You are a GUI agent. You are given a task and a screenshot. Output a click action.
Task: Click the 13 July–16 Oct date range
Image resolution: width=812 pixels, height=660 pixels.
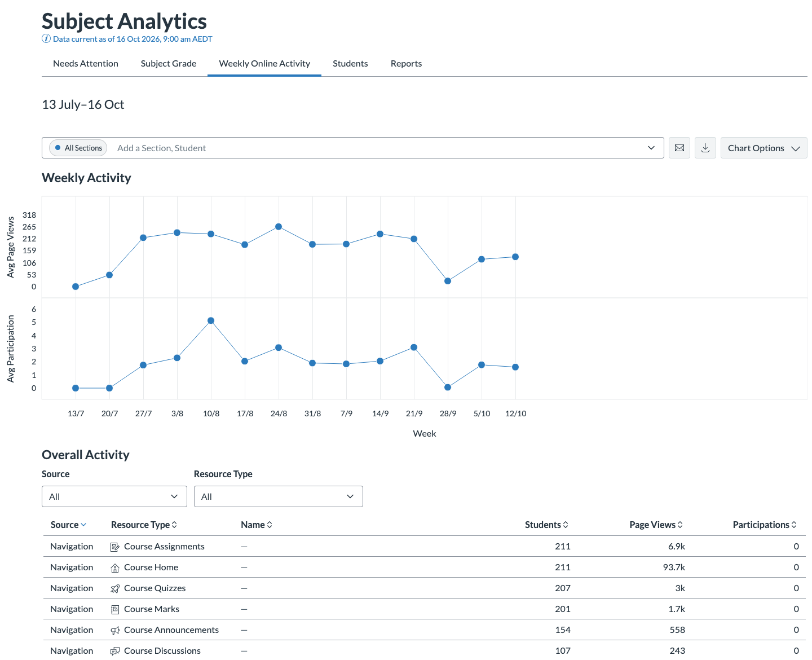point(83,104)
